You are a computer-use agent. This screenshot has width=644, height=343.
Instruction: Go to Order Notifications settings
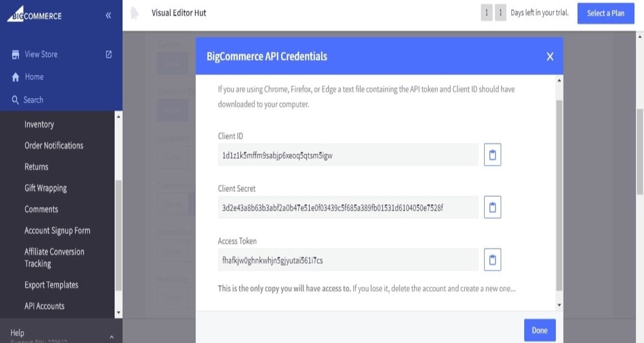54,145
